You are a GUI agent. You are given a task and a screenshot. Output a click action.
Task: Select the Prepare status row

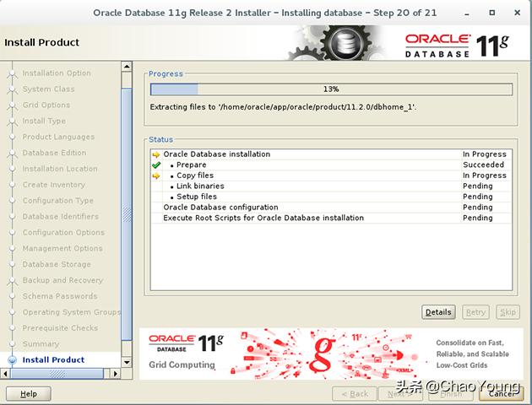[331, 165]
